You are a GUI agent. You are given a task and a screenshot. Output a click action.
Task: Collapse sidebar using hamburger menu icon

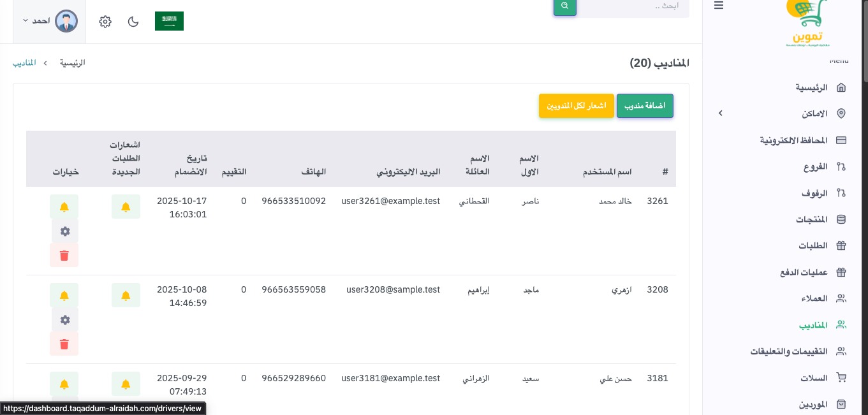tap(719, 5)
